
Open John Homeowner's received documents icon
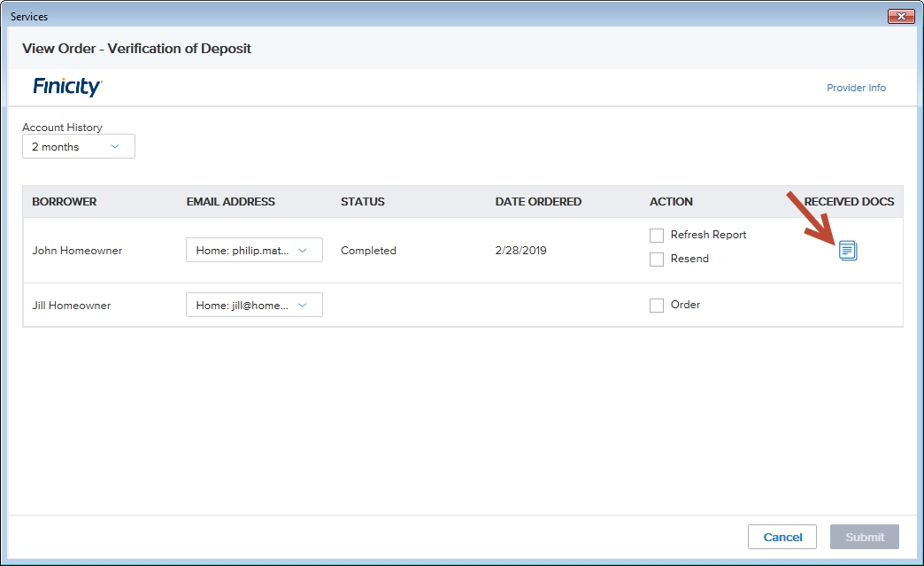coord(848,251)
